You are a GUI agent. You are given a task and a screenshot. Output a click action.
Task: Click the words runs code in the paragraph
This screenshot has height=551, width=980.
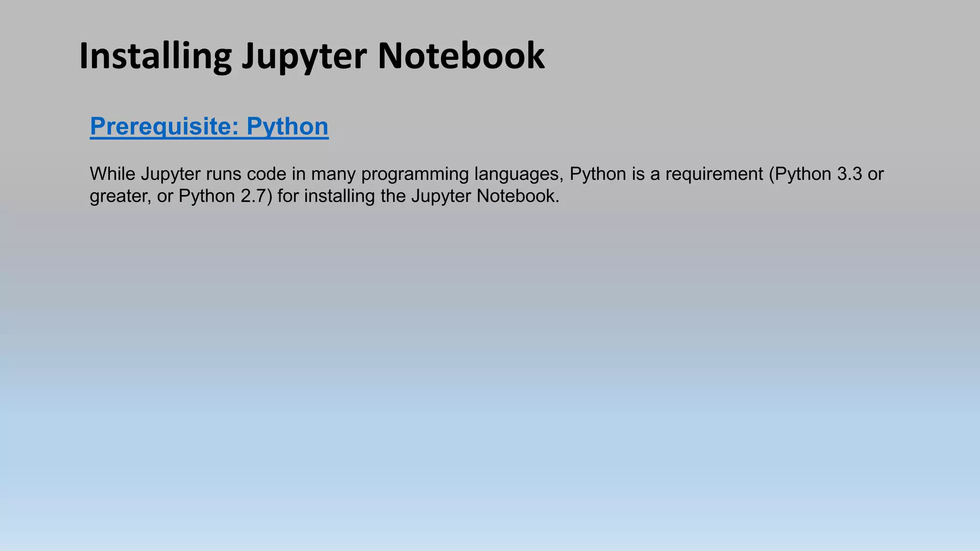pyautogui.click(x=247, y=174)
